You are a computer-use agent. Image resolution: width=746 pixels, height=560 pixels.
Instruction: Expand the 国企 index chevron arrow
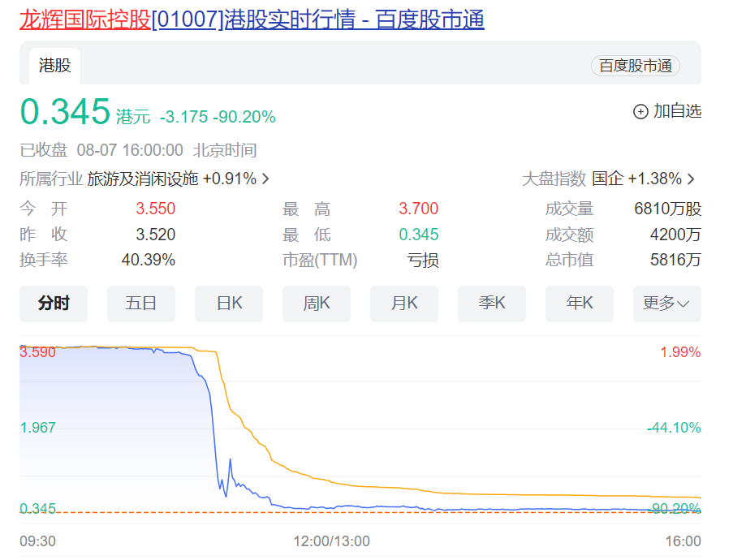[691, 179]
